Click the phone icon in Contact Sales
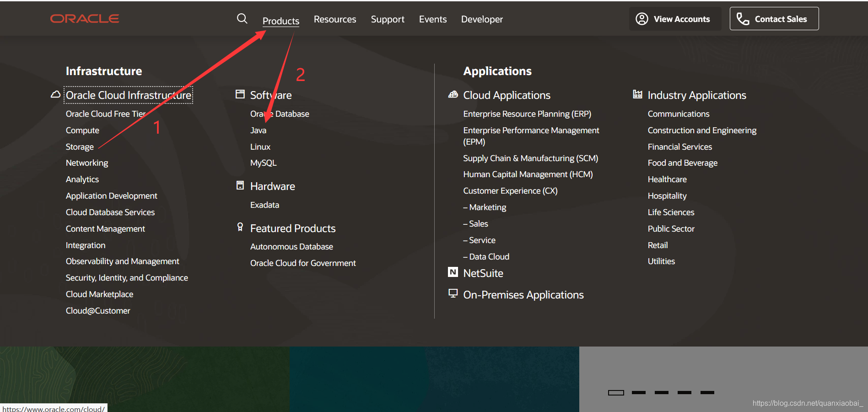 point(743,19)
